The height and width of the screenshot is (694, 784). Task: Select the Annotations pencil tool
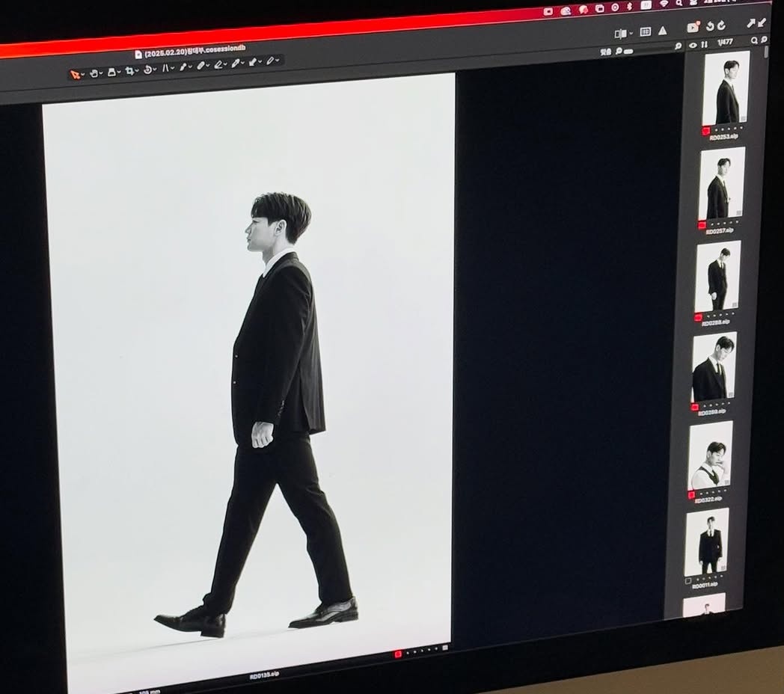click(x=270, y=61)
